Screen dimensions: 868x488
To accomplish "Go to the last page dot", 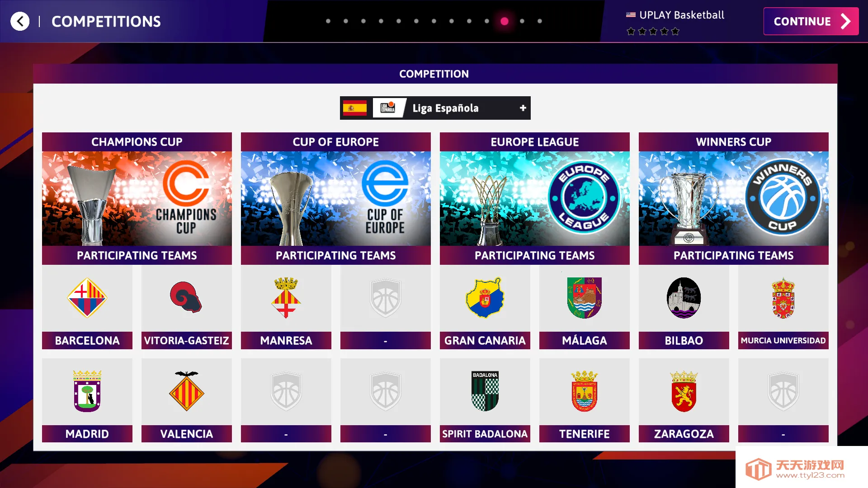I will [x=540, y=21].
